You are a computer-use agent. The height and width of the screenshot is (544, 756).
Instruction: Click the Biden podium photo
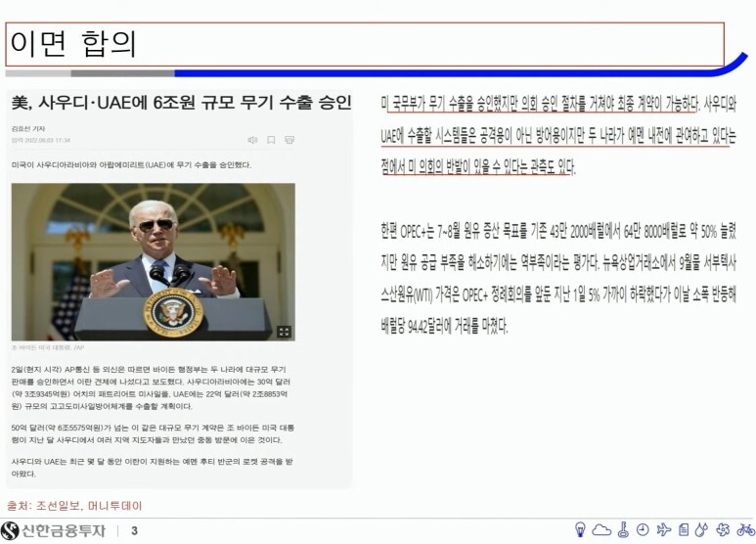click(154, 262)
